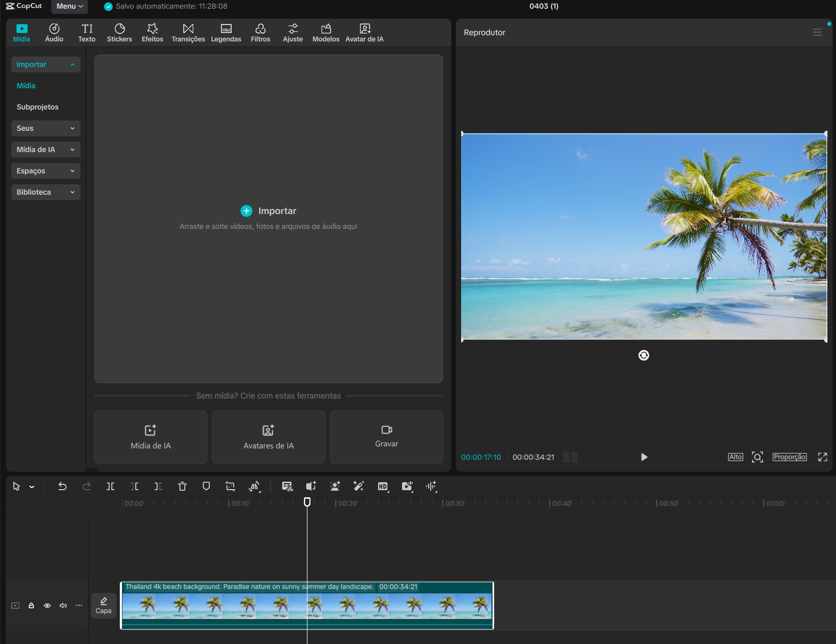Play the video preview
Viewport: 836px width, 644px height.
[644, 457]
